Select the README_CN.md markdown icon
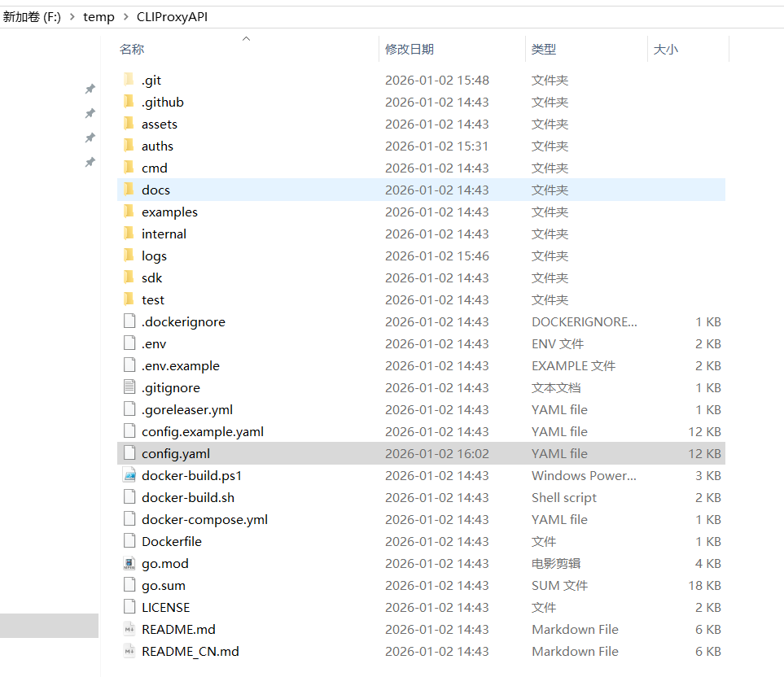The image size is (784, 677). pos(129,651)
